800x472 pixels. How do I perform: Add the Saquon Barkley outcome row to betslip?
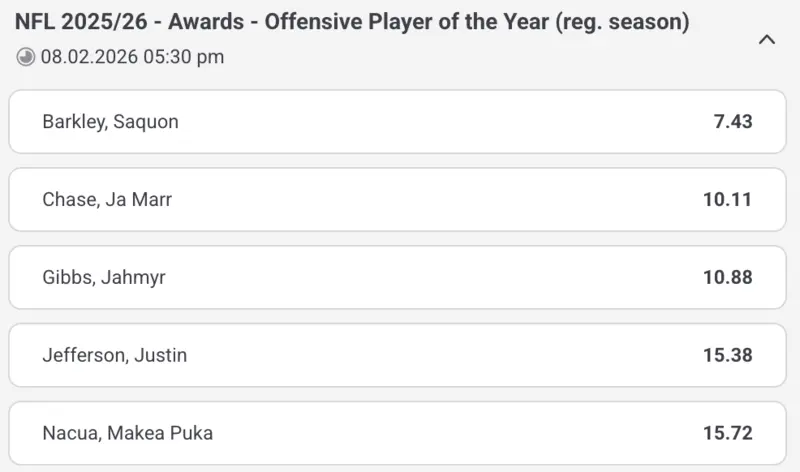point(398,122)
